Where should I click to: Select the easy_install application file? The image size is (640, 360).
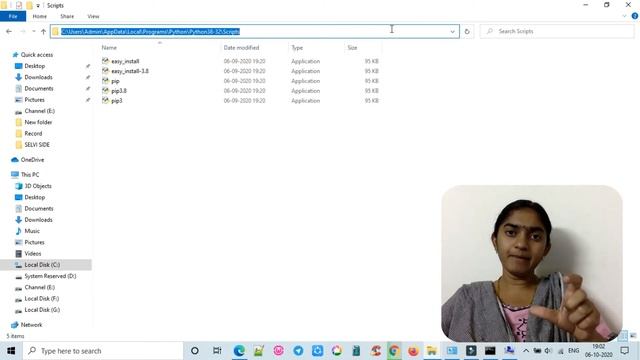125,61
